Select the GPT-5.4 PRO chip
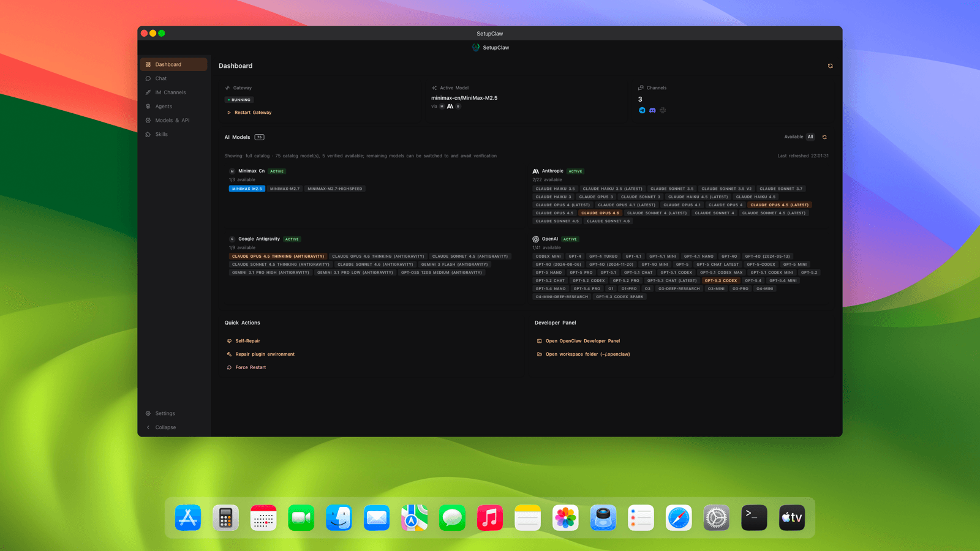980x551 pixels. coord(587,288)
